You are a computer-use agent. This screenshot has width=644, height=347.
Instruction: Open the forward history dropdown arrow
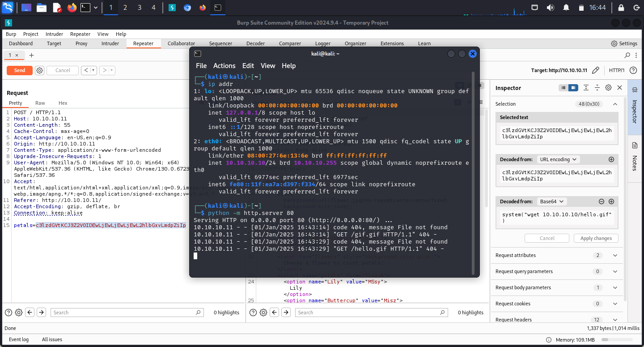(x=112, y=70)
